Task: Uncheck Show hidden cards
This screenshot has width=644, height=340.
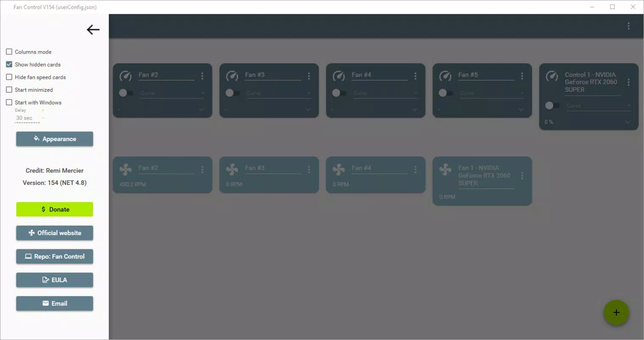Action: (x=9, y=65)
